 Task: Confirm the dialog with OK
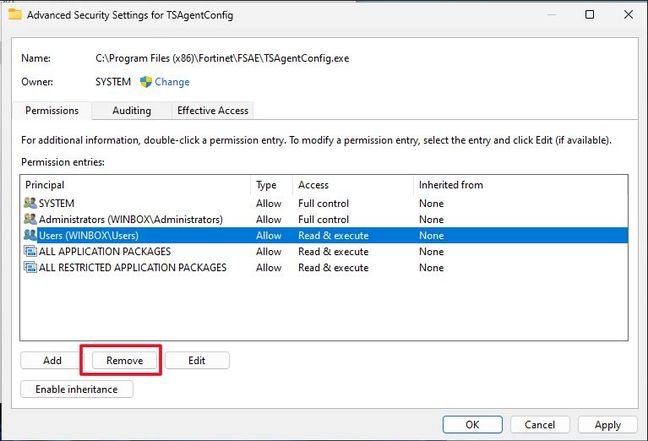click(x=472, y=425)
